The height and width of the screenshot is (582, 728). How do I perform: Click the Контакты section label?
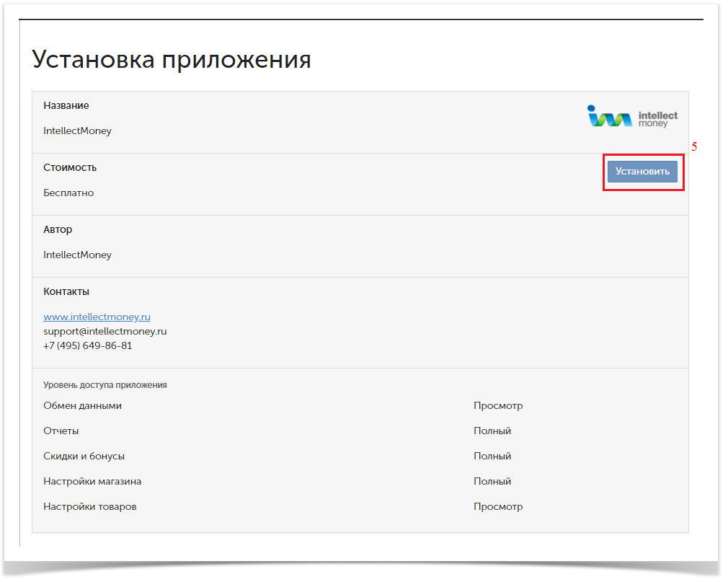(x=66, y=291)
